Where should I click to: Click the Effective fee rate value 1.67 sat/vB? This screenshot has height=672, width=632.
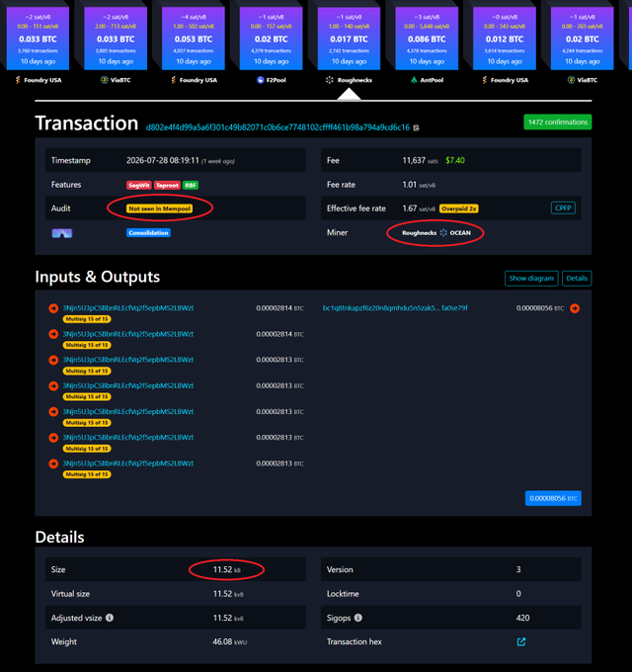419,209
